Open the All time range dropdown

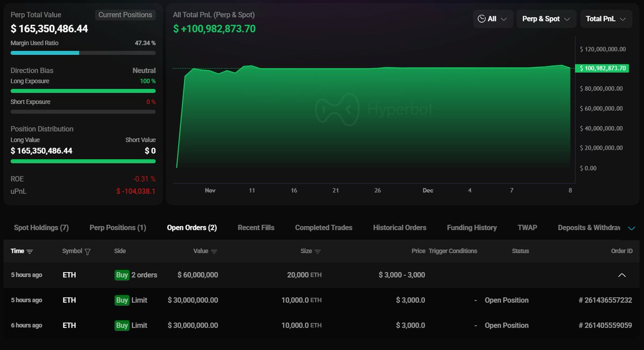click(493, 19)
